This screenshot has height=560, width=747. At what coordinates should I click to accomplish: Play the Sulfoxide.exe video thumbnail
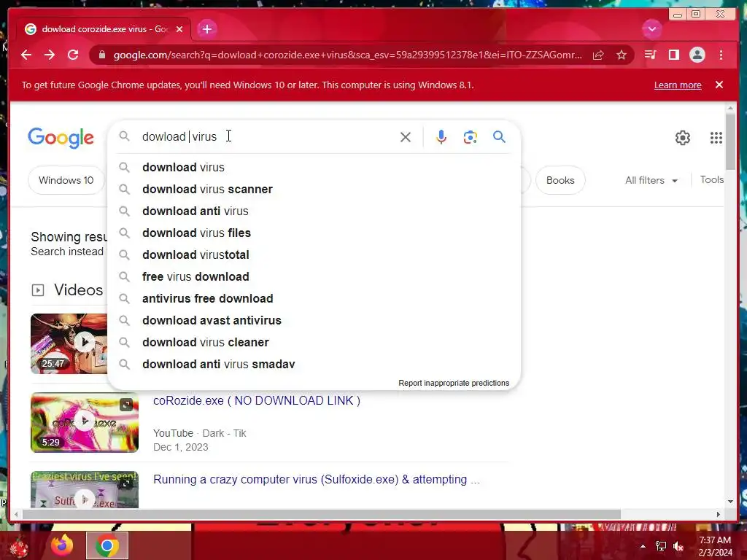85,489
